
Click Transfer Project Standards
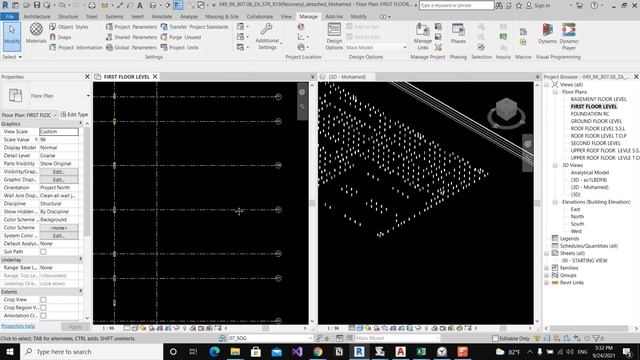[195, 27]
